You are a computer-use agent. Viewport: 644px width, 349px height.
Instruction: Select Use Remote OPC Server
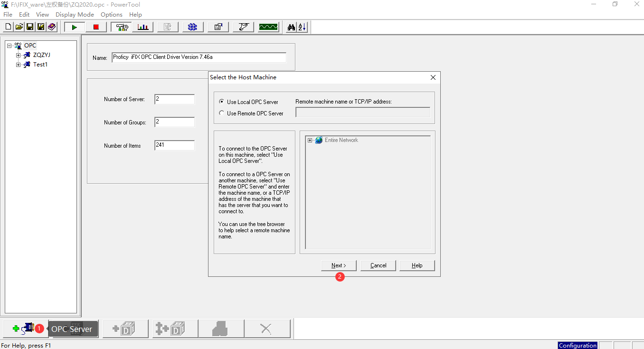tap(221, 113)
